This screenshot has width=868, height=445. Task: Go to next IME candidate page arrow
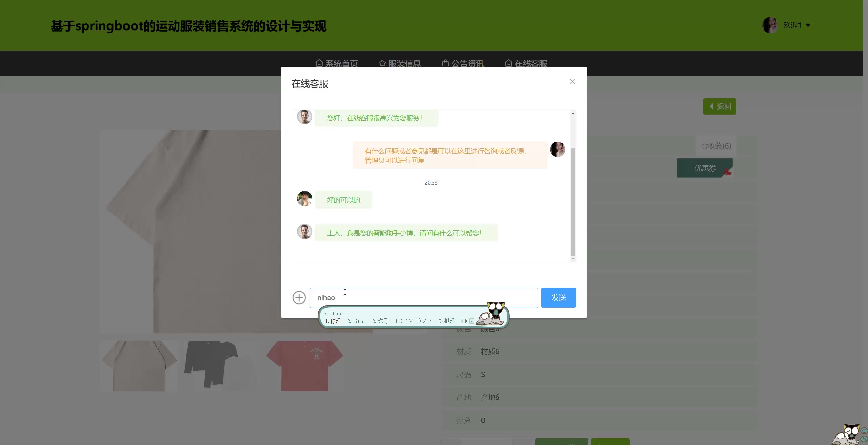pos(466,321)
